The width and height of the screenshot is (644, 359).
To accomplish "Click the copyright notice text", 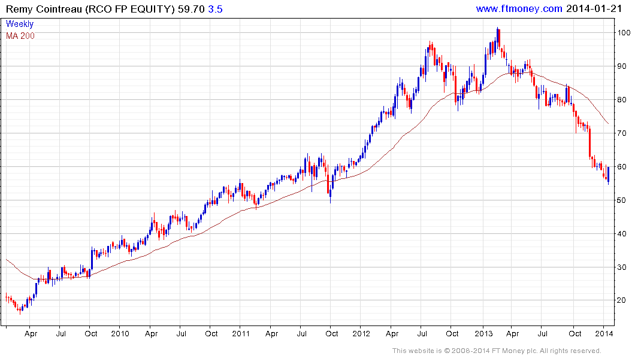I will pyautogui.click(x=497, y=351).
